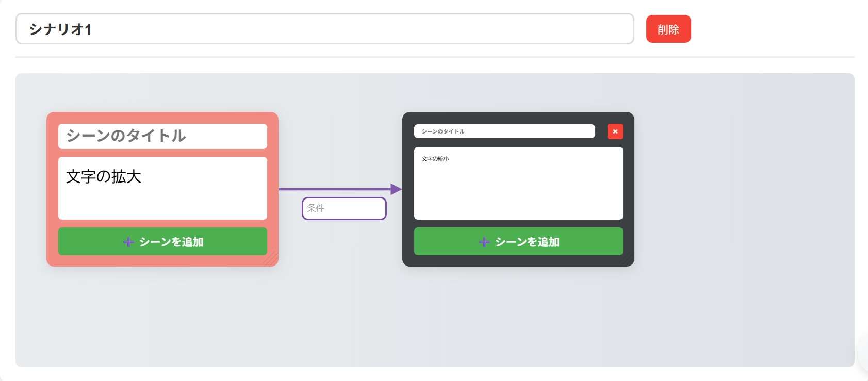This screenshot has width=868, height=381.
Task: Click the シーンを追加 label in the pink card
Action: tap(171, 242)
